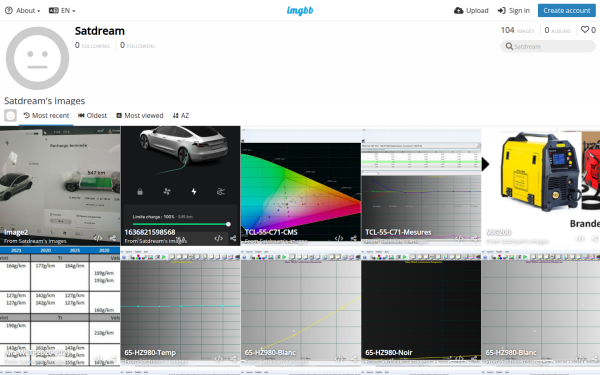Click embed code icon on 1636821598568 image
600x375 pixels.
click(218, 238)
